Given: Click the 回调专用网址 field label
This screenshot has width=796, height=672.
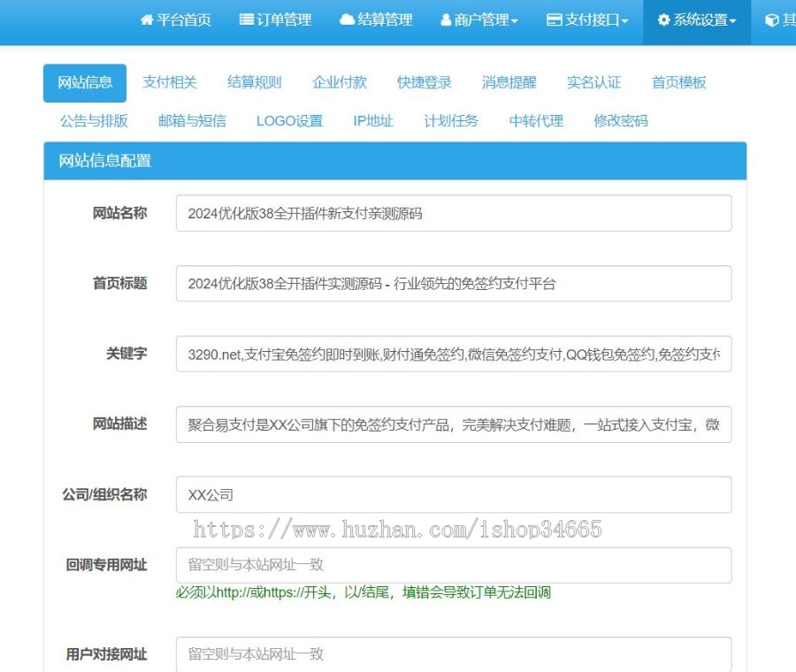Looking at the screenshot, I should coord(106,565).
